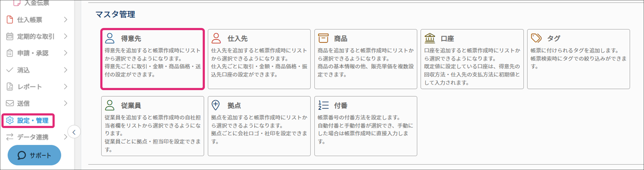This screenshot has height=170, width=644.
Task: Click the 口座 bank building icon
Action: (430, 38)
